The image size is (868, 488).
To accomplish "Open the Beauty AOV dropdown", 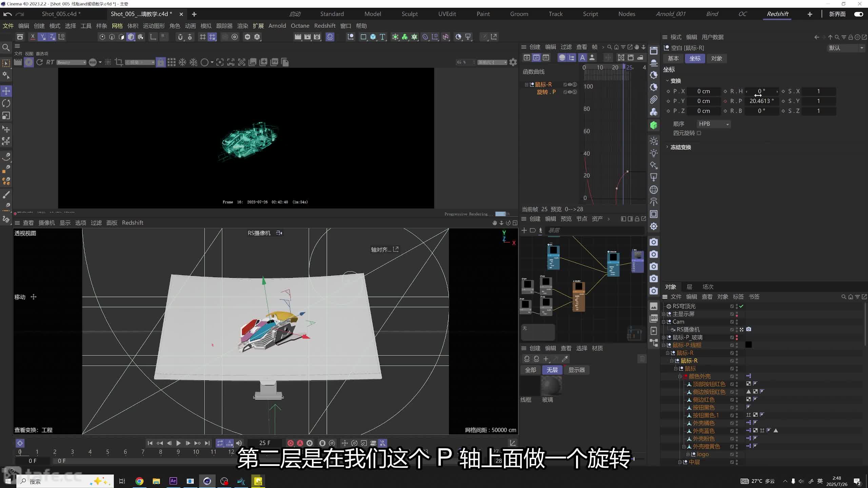I will click(72, 62).
